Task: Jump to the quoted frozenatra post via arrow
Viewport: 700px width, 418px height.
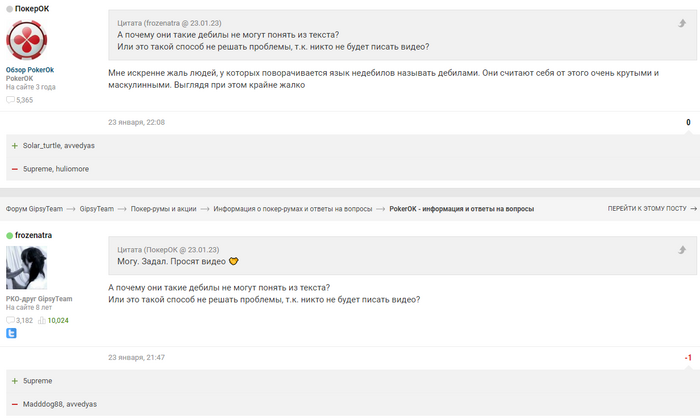Action: click(681, 22)
